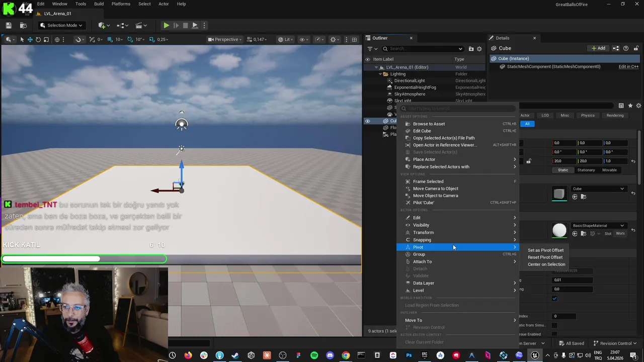Toggle visibility eye of the Cube row
The width and height of the screenshot is (644, 362).
(x=367, y=121)
